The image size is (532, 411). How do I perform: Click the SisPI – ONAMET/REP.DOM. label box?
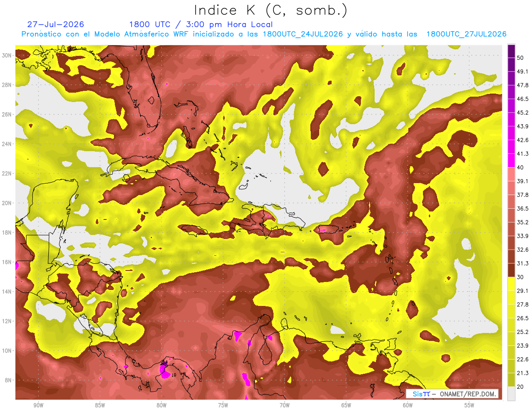click(453, 394)
